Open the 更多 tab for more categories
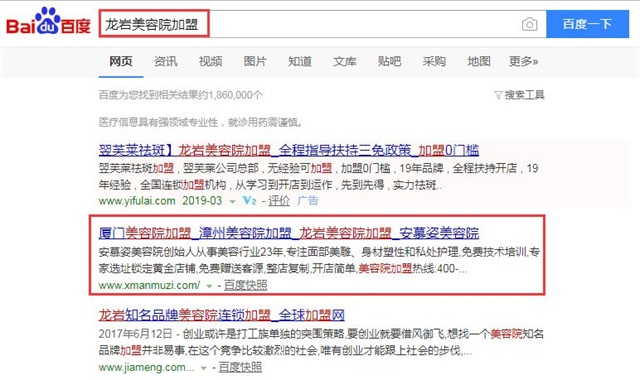Image resolution: width=640 pixels, height=380 pixels. click(x=523, y=61)
